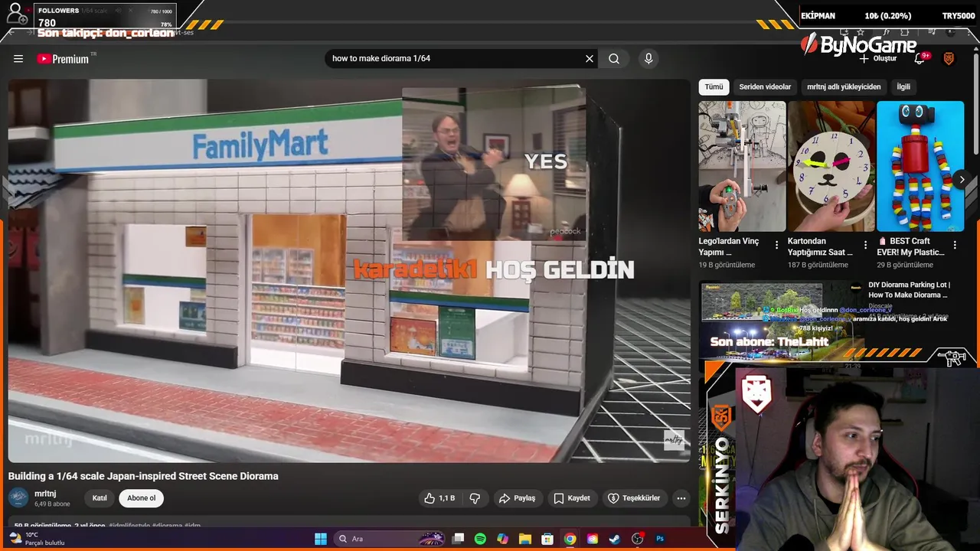Select the Tümü filter chip
Image resolution: width=980 pixels, height=551 pixels.
tap(714, 86)
